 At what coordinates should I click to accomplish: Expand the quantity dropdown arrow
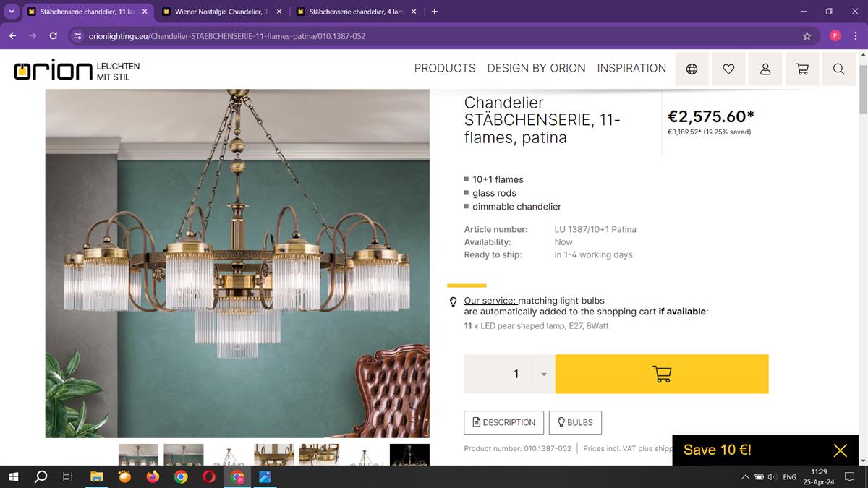pos(544,374)
